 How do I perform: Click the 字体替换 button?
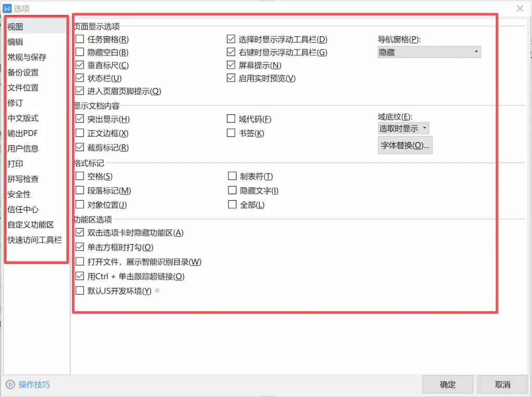(x=405, y=145)
